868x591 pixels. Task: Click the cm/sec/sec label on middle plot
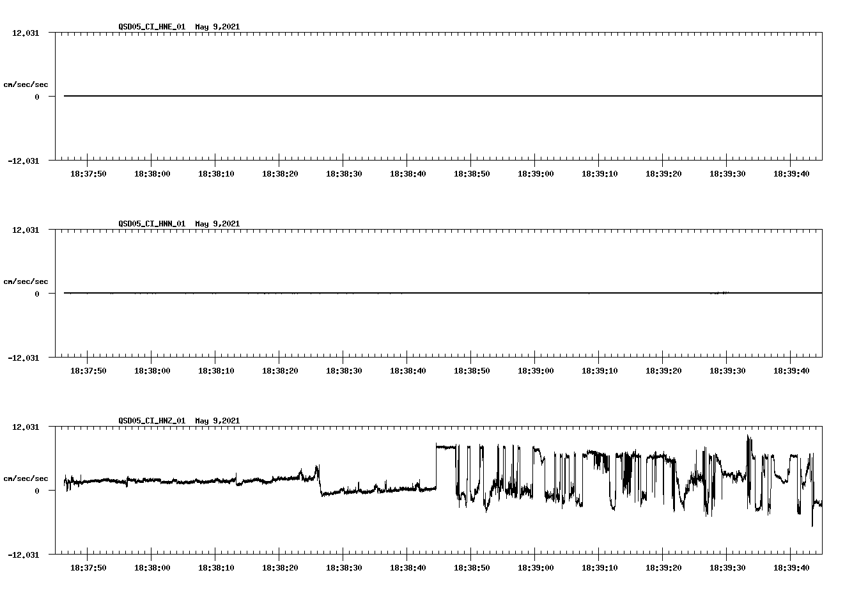point(27,281)
